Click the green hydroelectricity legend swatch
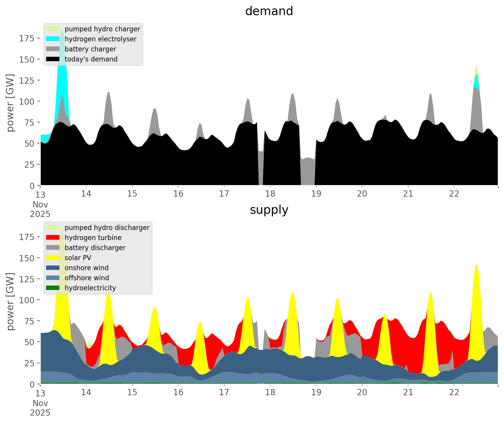Image resolution: width=504 pixels, height=423 pixels. tap(53, 288)
